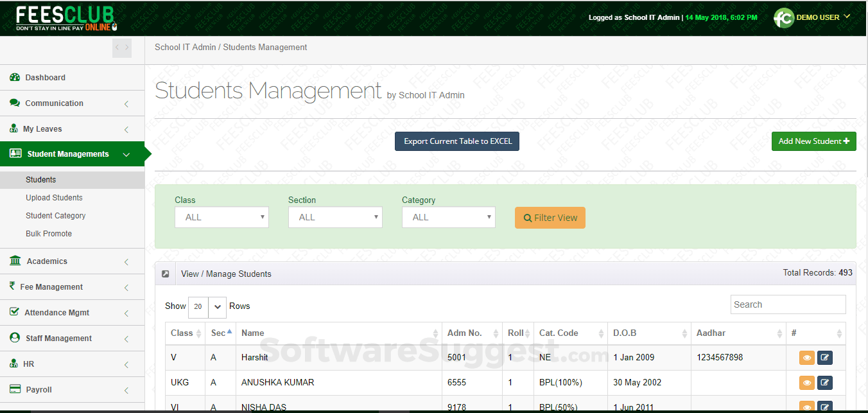
Task: Sort table by Roll column
Action: [518, 333]
